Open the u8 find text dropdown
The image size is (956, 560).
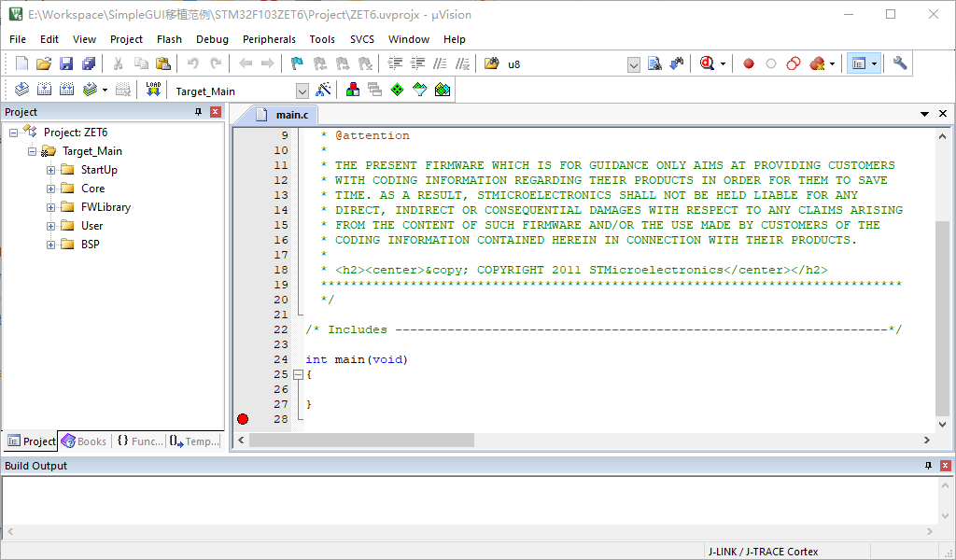634,64
